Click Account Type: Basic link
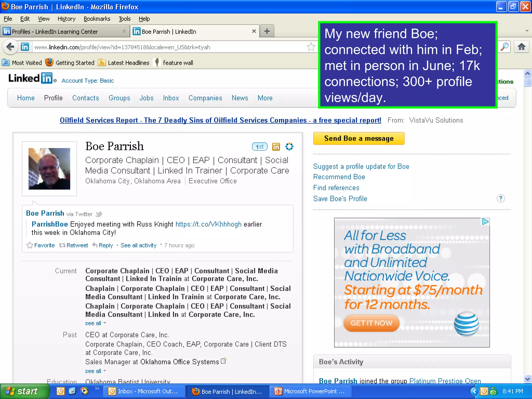The image size is (532, 399). [88, 81]
